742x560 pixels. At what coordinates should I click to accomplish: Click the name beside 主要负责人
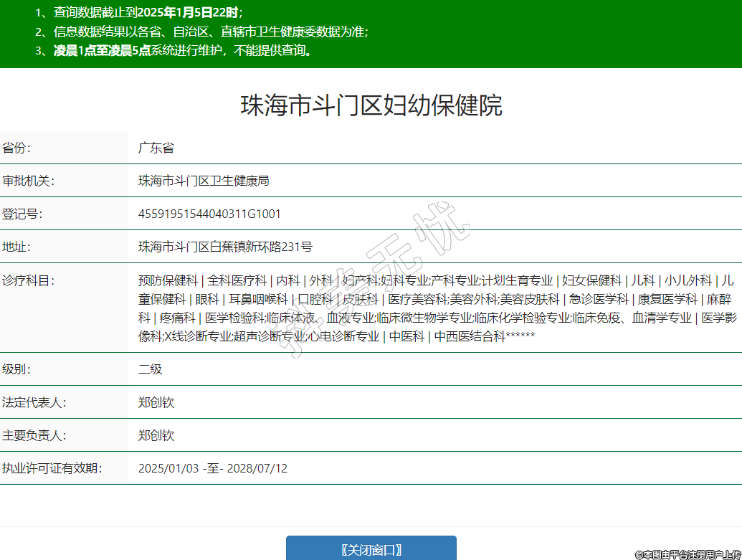tap(156, 435)
